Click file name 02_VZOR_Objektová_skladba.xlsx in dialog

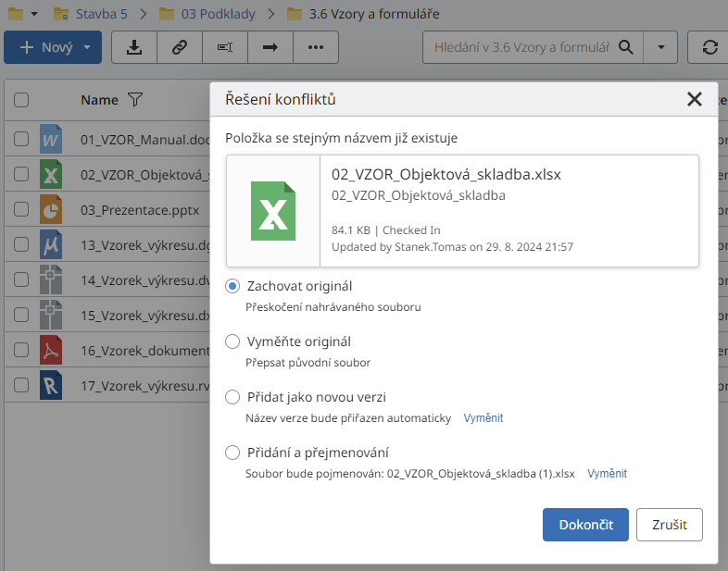click(446, 174)
